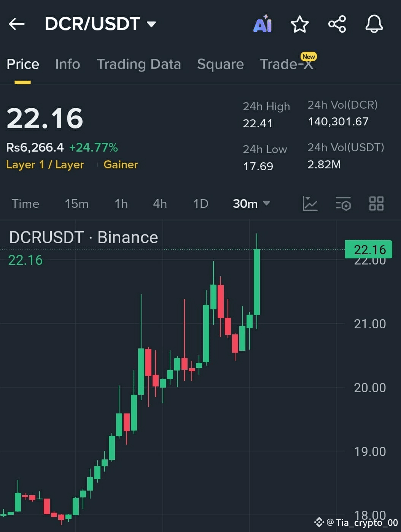Viewport: 401px width, 532px height.
Task: Tap the Layer 1 / Layer tag
Action: point(45,165)
